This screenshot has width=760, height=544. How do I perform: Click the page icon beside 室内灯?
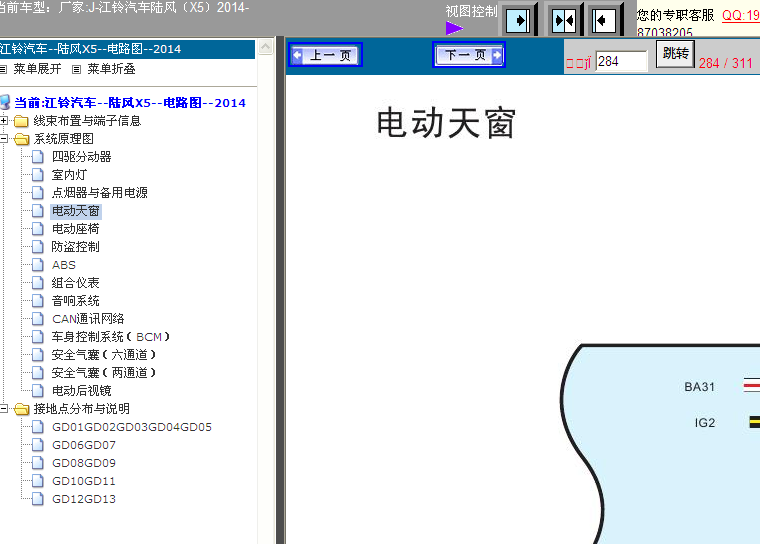(x=37, y=175)
